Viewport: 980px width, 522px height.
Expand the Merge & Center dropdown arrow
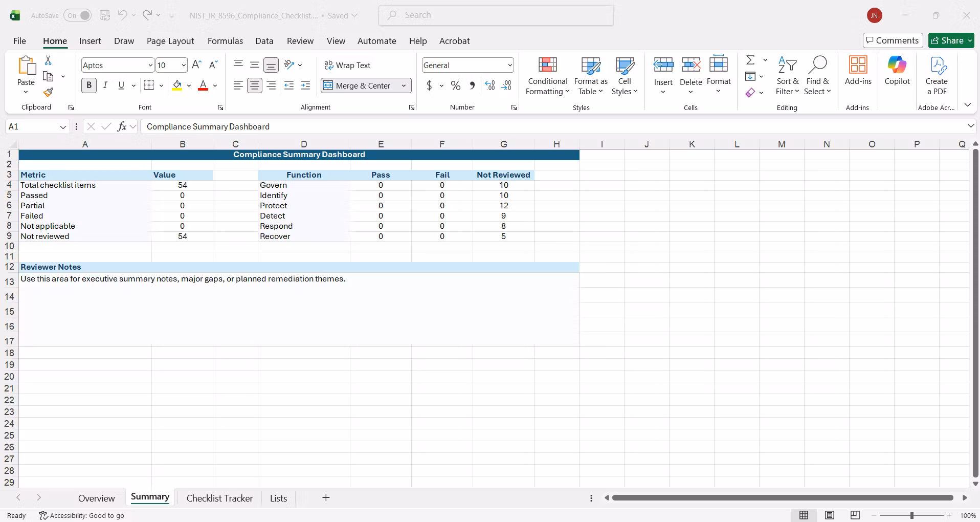(404, 85)
